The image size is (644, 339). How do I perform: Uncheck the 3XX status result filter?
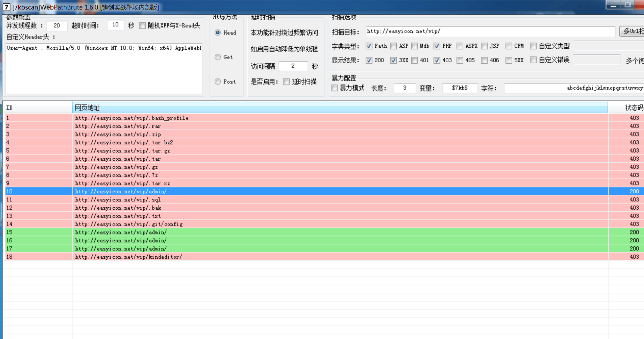(x=394, y=60)
